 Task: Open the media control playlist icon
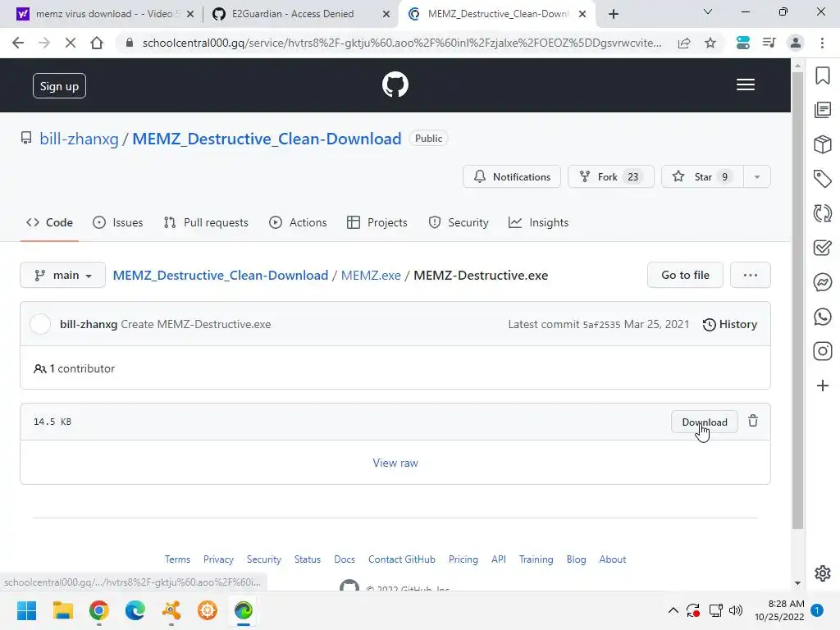(769, 43)
